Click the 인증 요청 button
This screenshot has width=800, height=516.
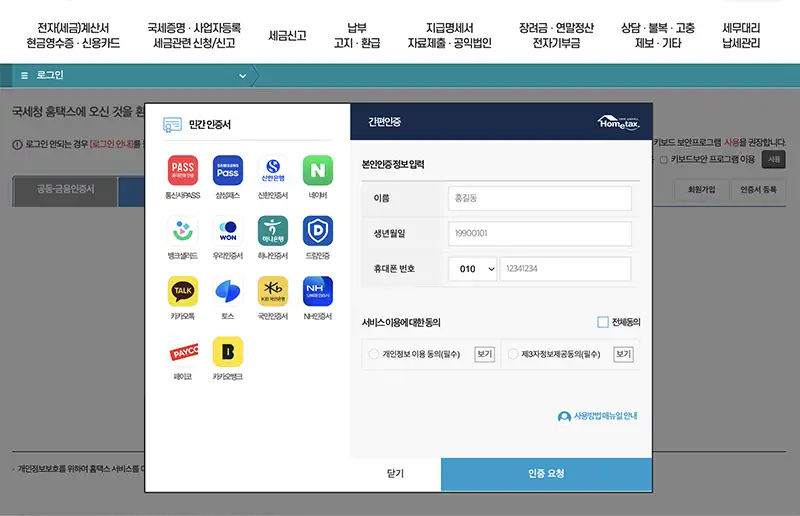[546, 474]
